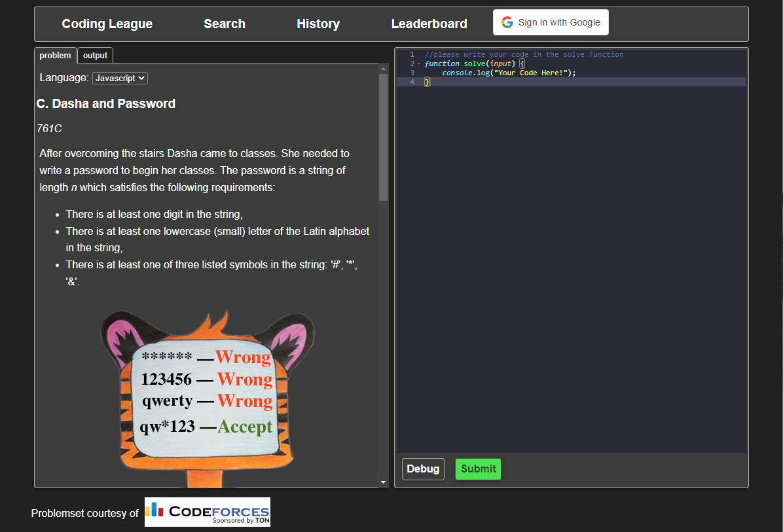
Task: Click Sign in with Google button
Action: click(551, 22)
